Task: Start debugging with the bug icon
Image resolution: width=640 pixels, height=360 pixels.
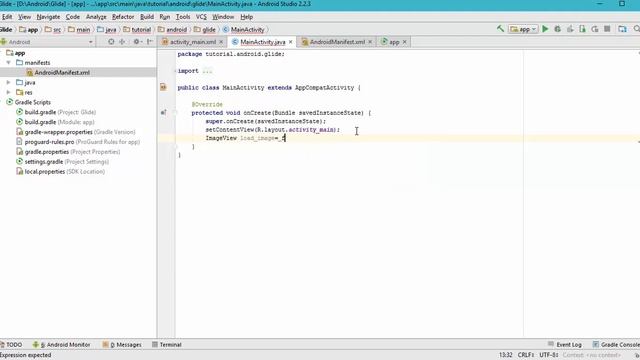Action: [x=558, y=29]
